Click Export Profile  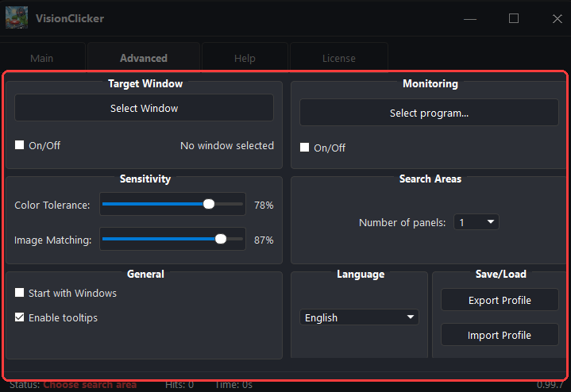500,300
